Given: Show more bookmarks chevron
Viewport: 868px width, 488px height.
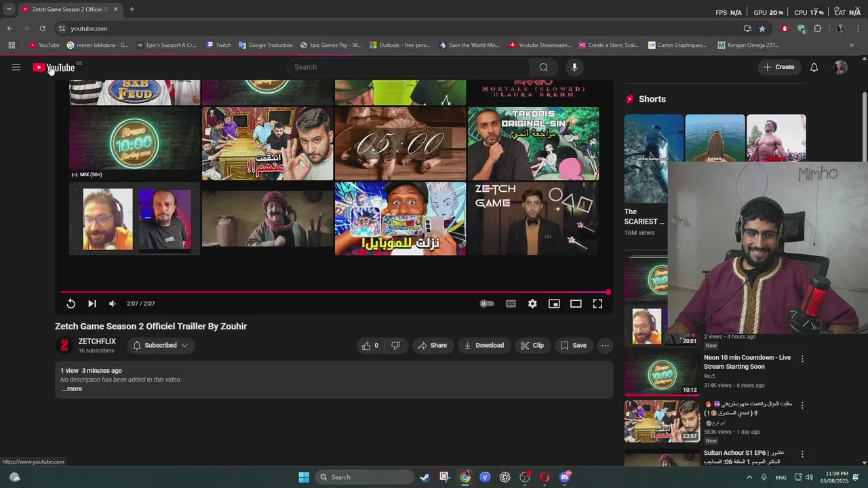Looking at the screenshot, I should click(x=851, y=45).
